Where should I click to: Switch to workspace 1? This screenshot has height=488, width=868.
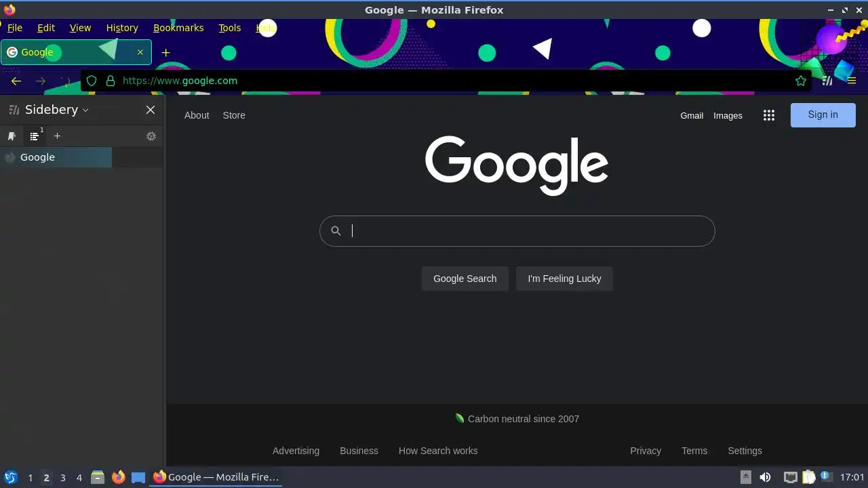tap(30, 478)
